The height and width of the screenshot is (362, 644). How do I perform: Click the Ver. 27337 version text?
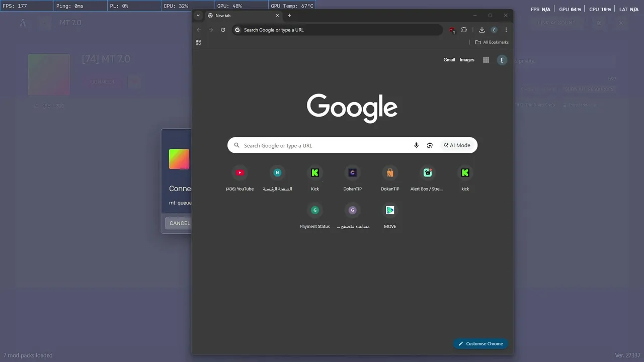pos(628,355)
